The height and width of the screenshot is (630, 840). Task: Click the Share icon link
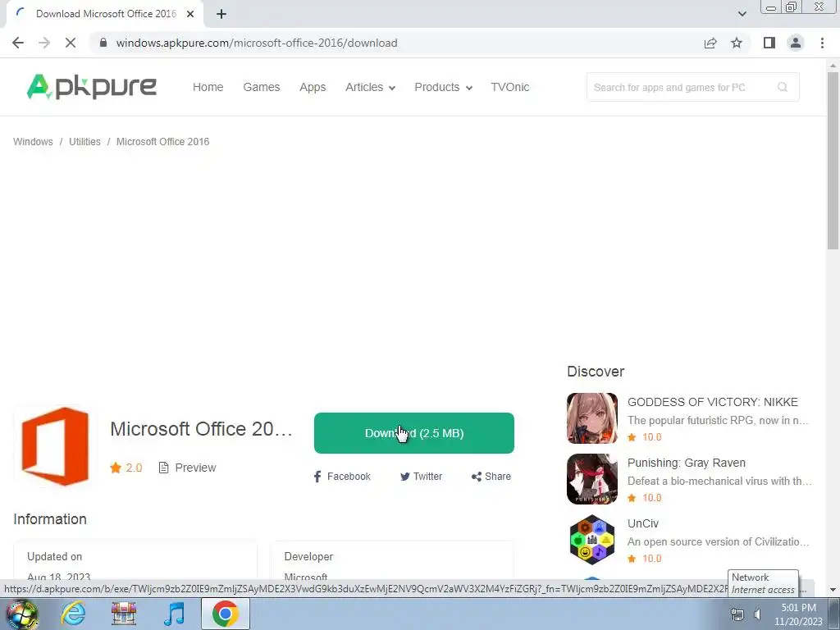(491, 477)
